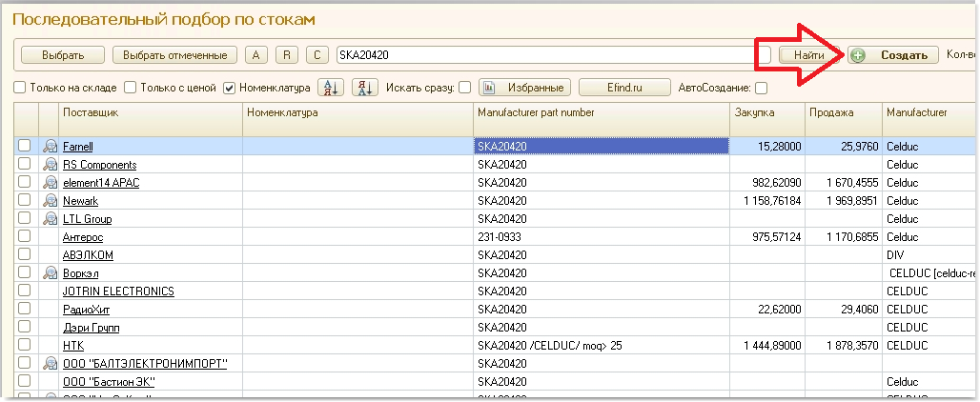Image resolution: width=980 pixels, height=402 pixels.
Task: Click the 'Выбрать отмеченные' button
Action: click(x=174, y=55)
